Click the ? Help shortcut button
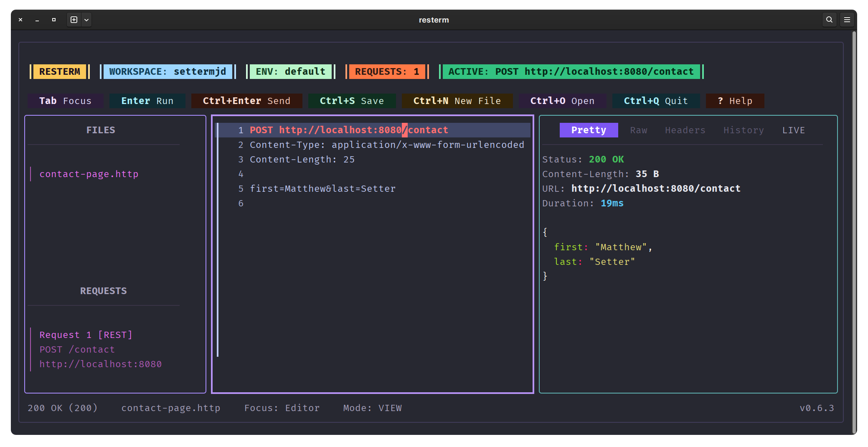 [735, 101]
